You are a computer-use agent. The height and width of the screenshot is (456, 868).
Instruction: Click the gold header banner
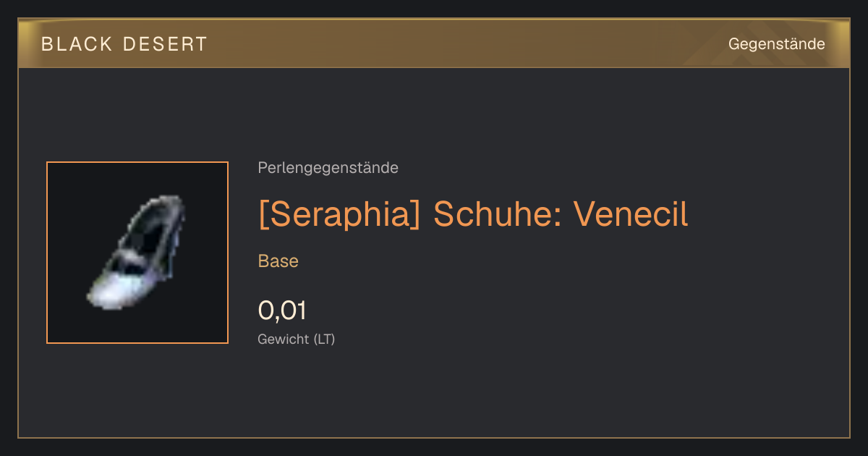tap(434, 43)
